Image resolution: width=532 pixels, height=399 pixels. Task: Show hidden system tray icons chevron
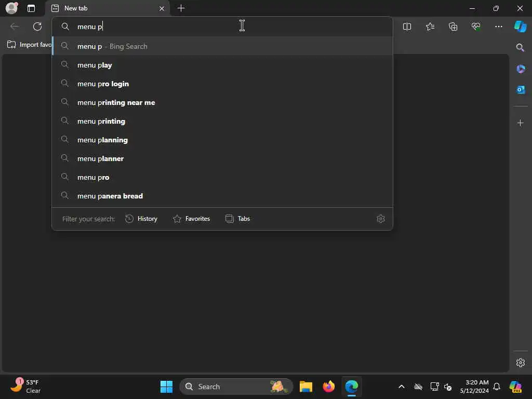402,387
